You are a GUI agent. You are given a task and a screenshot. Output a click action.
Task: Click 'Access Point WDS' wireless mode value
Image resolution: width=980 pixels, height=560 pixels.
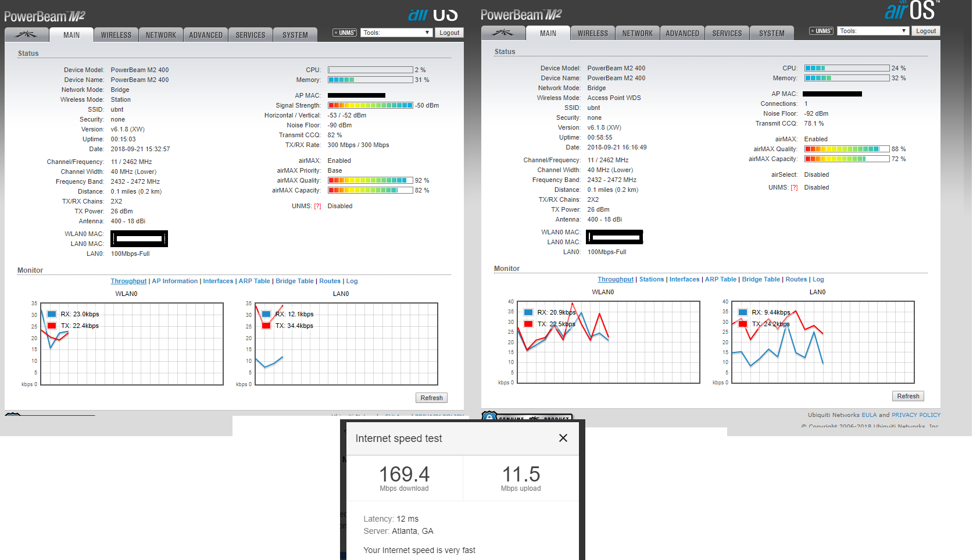(614, 98)
